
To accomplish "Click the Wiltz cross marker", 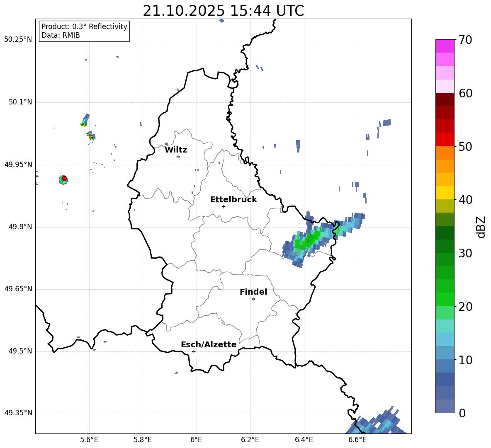I will point(178,157).
